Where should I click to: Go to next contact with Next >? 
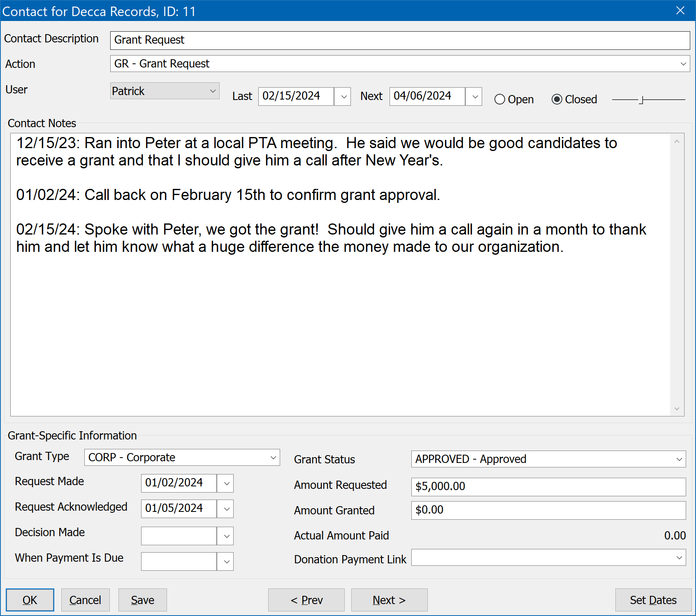(390, 600)
